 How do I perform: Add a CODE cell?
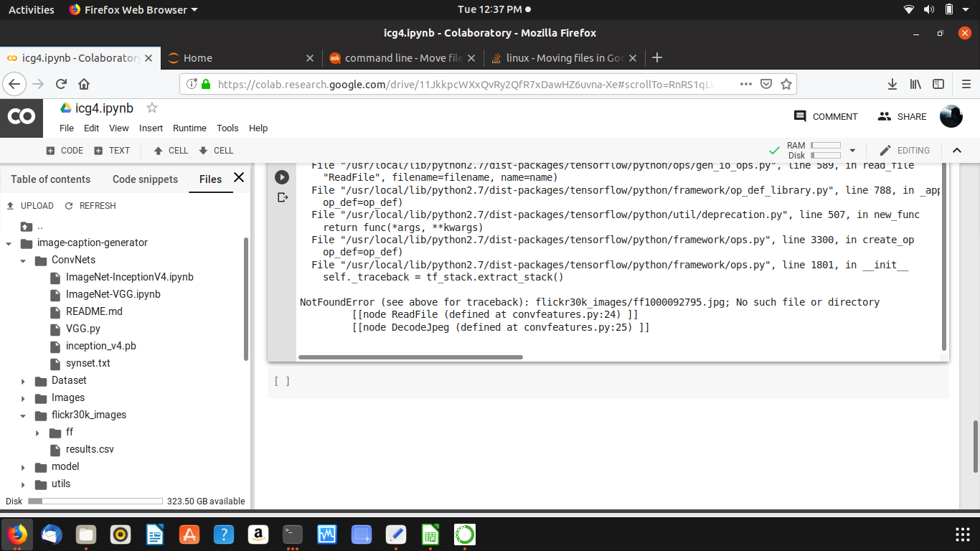tap(65, 151)
